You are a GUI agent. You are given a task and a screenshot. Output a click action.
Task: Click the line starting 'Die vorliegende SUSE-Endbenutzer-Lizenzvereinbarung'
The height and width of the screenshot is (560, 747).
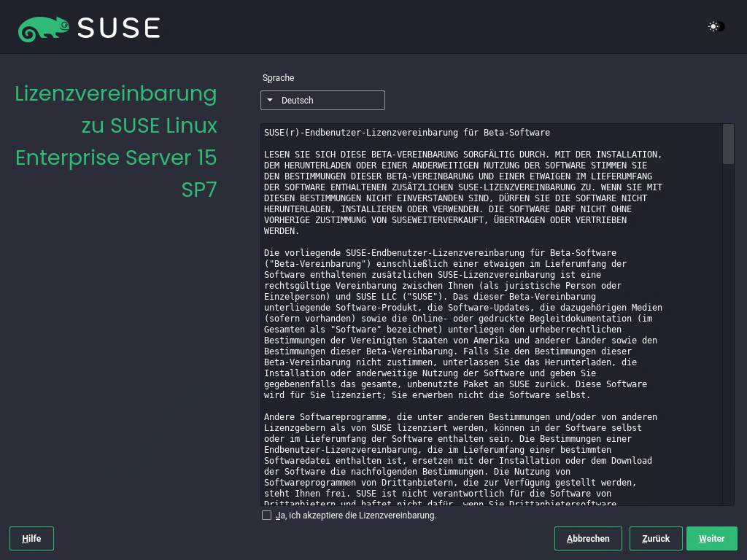click(x=440, y=253)
